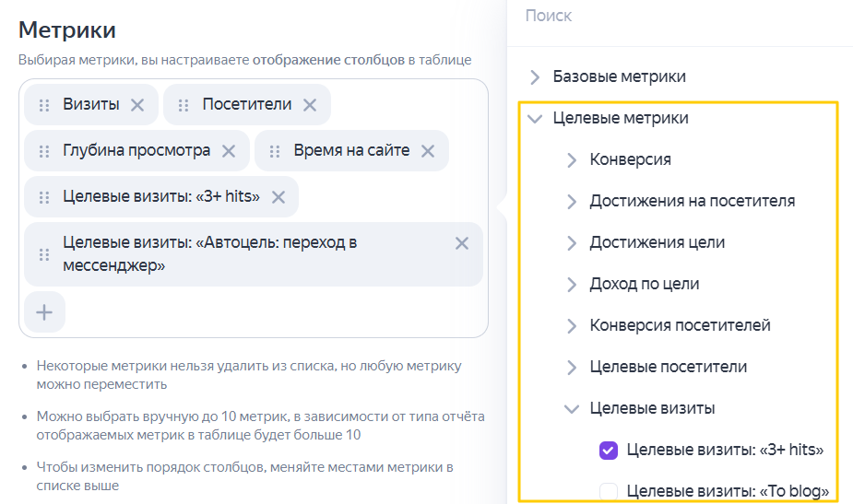The height and width of the screenshot is (504, 853).
Task: Remove the Посетители metric chip
Action: click(310, 105)
